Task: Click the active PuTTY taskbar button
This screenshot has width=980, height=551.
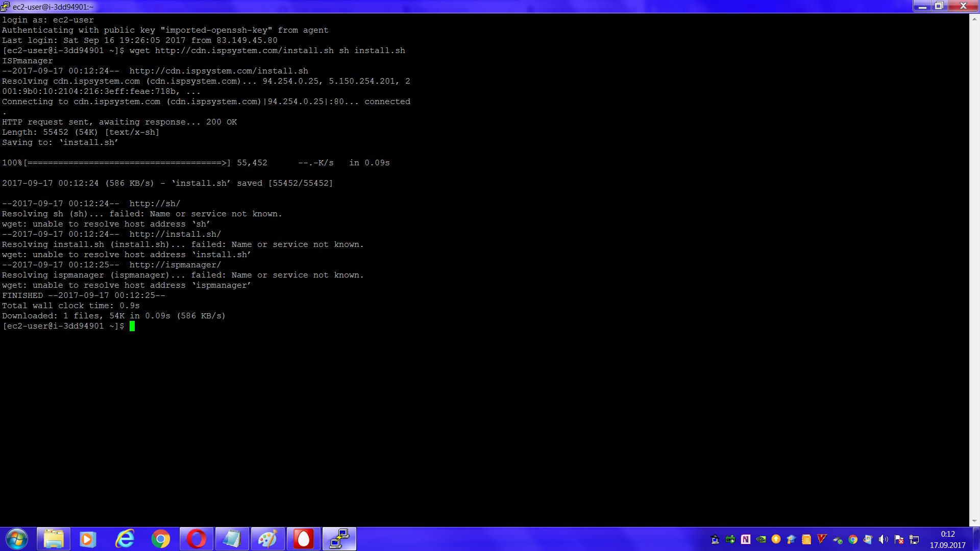Action: [339, 539]
